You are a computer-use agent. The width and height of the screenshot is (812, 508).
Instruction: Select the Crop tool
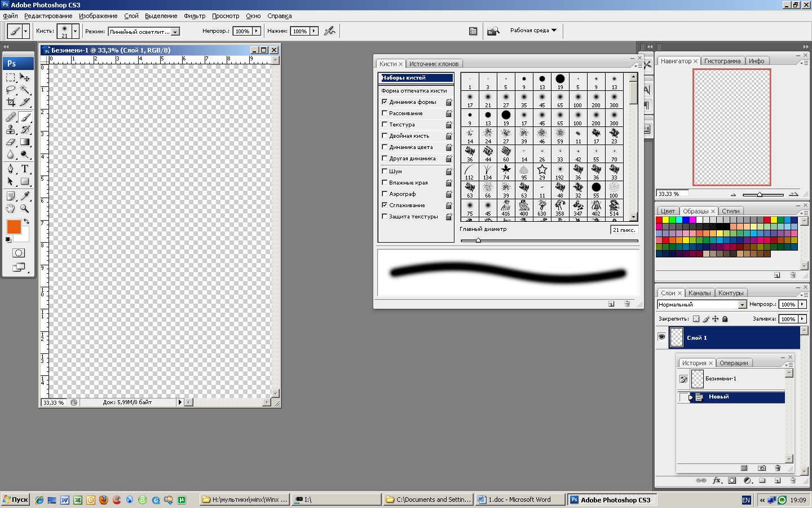11,102
